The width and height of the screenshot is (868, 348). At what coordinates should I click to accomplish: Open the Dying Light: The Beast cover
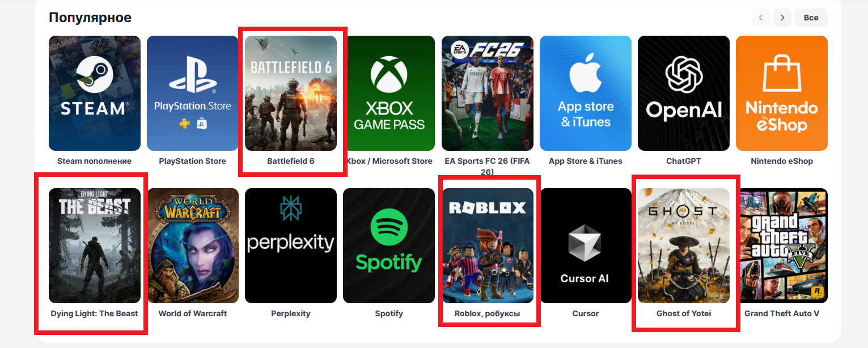point(95,245)
